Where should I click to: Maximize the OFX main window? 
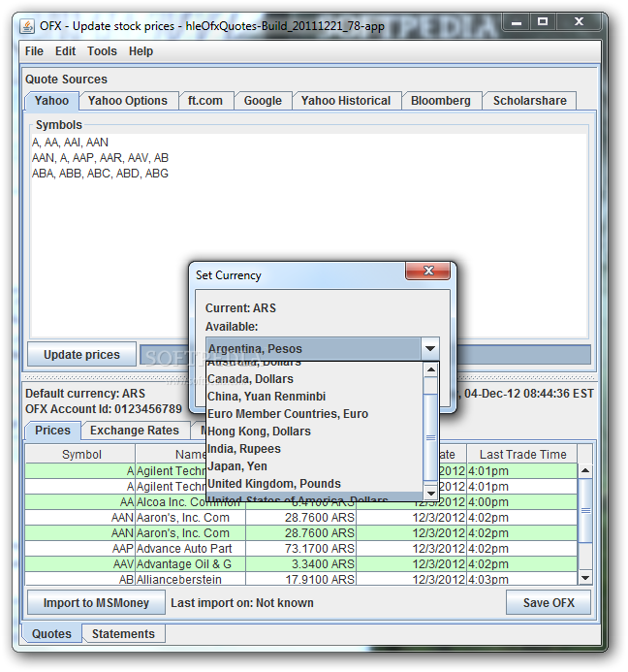543,22
